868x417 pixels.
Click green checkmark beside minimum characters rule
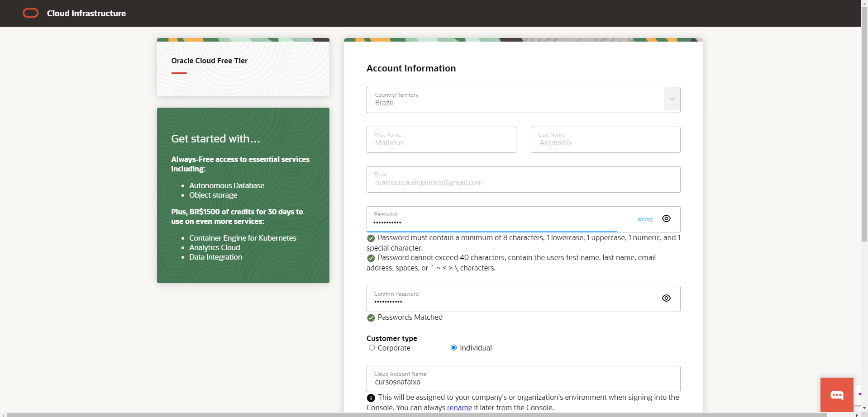coord(371,238)
